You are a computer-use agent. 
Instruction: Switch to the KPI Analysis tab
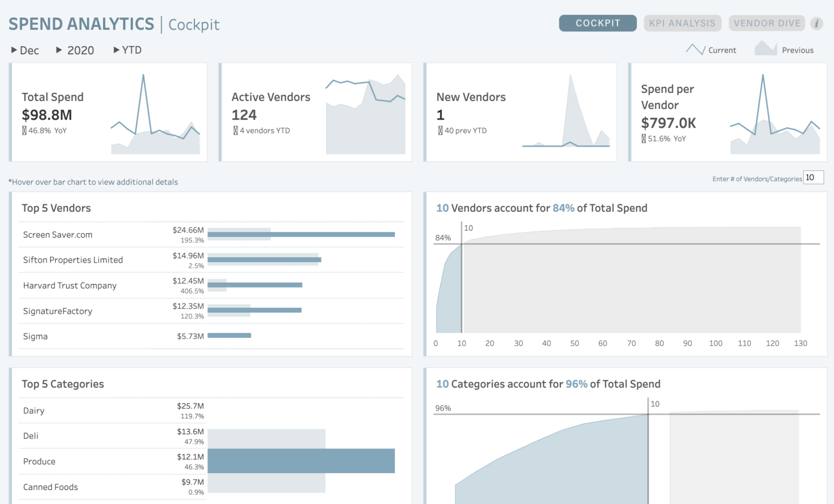coord(683,23)
